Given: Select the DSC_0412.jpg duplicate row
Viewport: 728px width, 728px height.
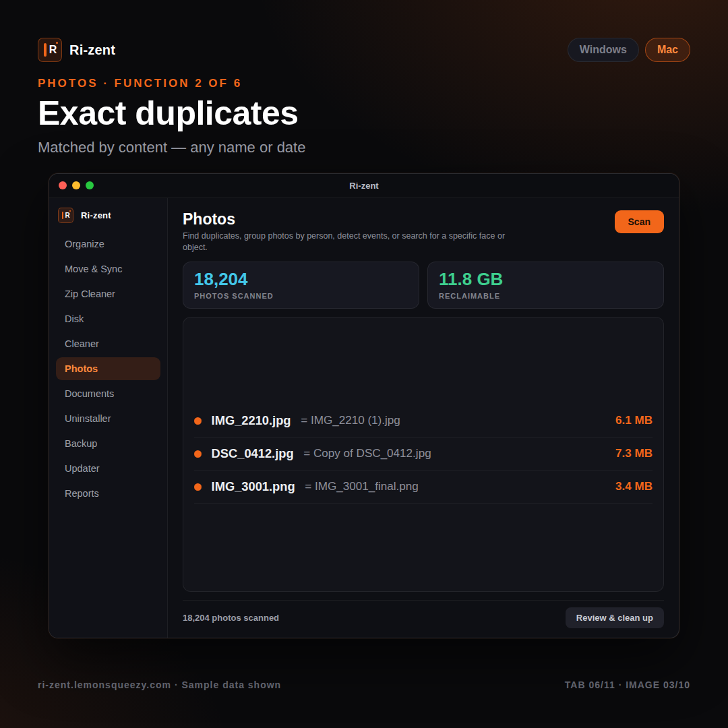Looking at the screenshot, I should coord(423,454).
